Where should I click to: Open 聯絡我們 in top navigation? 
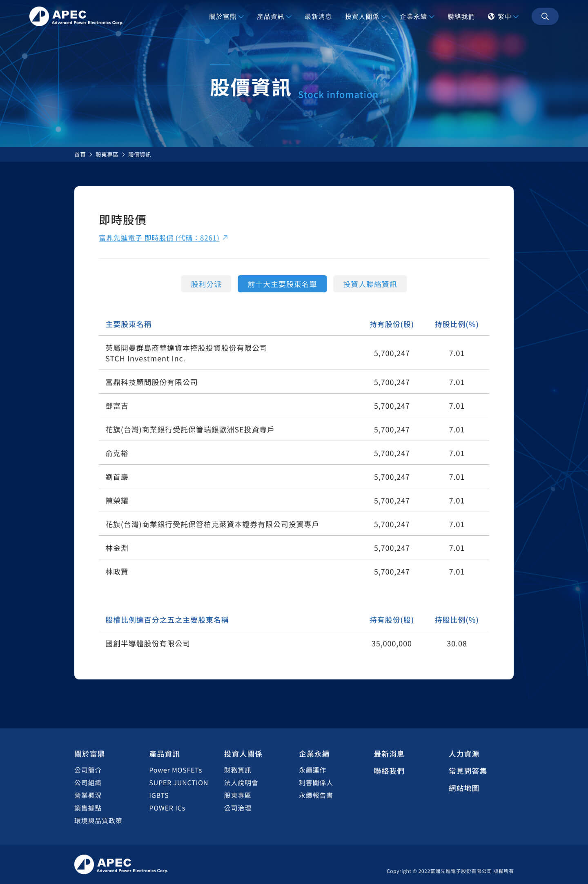[461, 16]
